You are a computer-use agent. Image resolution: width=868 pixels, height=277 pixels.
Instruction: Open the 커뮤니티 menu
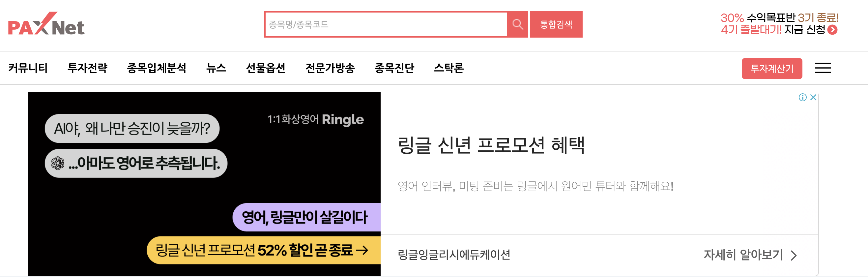click(28, 68)
